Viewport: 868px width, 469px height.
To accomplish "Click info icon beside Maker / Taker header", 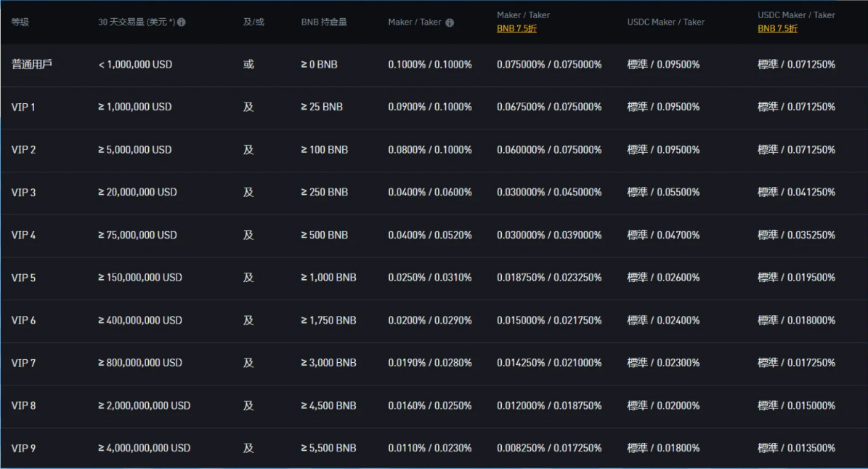I will (x=450, y=23).
